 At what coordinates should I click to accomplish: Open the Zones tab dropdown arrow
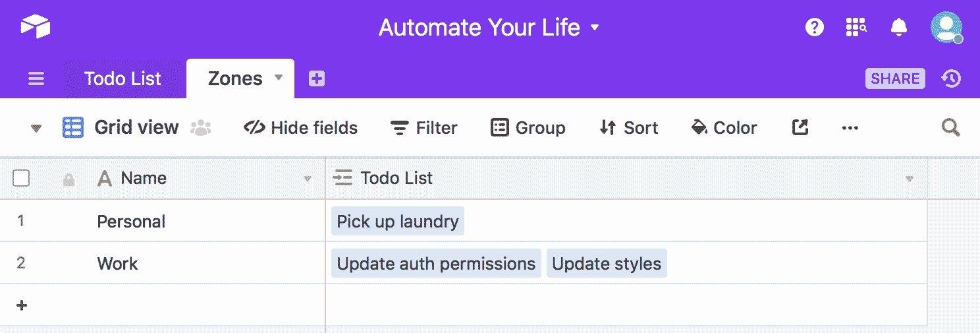(279, 78)
